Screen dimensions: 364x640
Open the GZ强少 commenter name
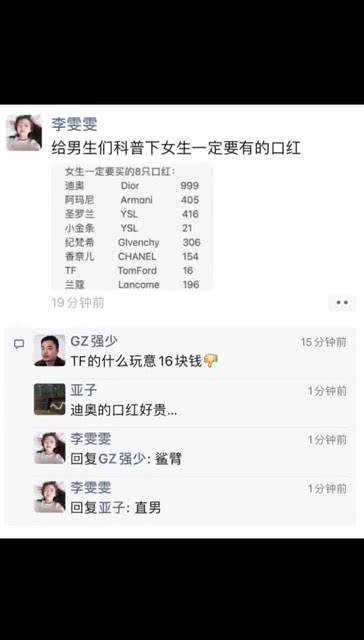click(x=94, y=342)
